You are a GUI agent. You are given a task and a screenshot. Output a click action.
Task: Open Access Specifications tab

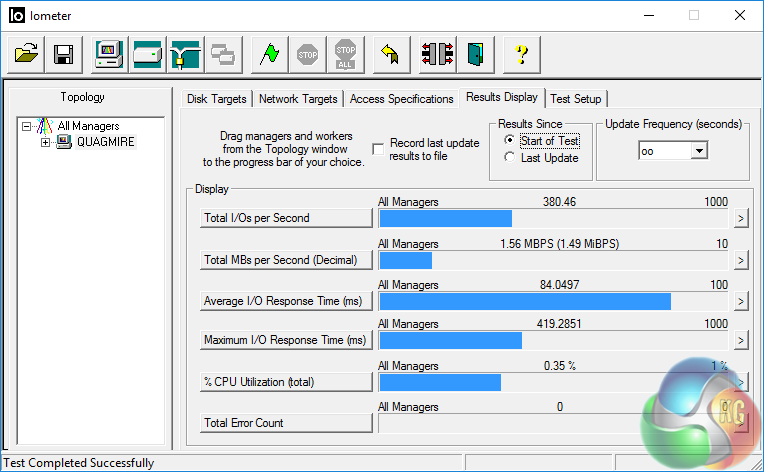coord(401,99)
